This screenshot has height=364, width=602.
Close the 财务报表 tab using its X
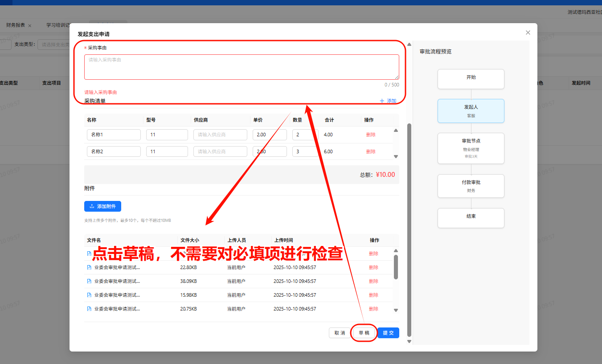tap(30, 26)
